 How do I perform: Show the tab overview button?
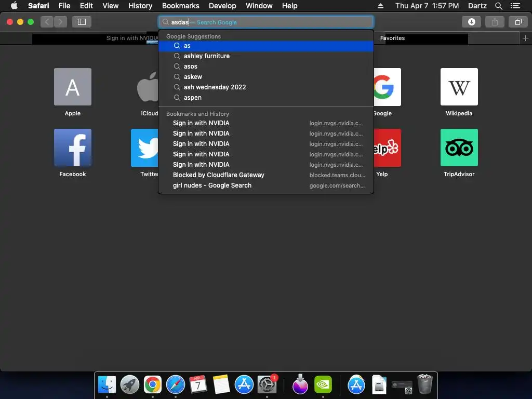coord(518,22)
